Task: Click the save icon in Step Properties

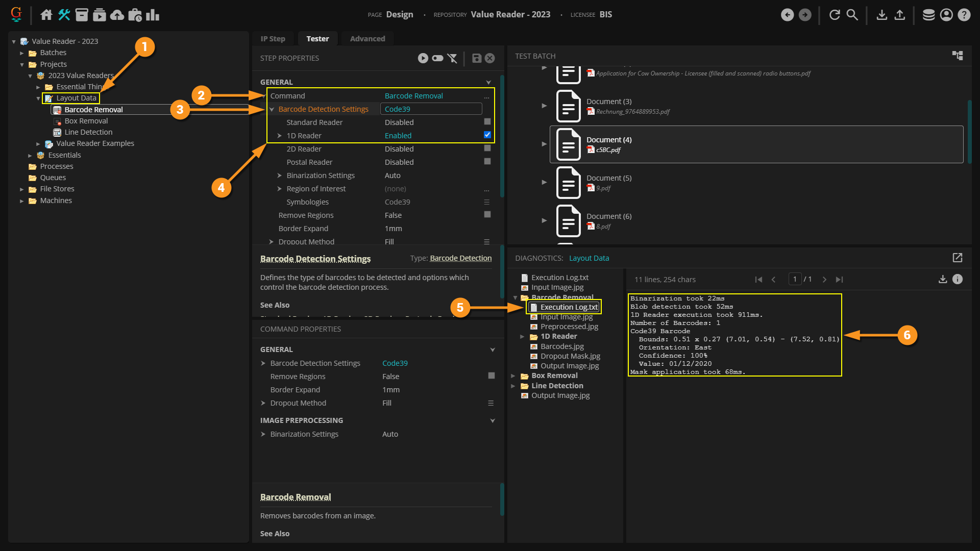Action: [476, 58]
